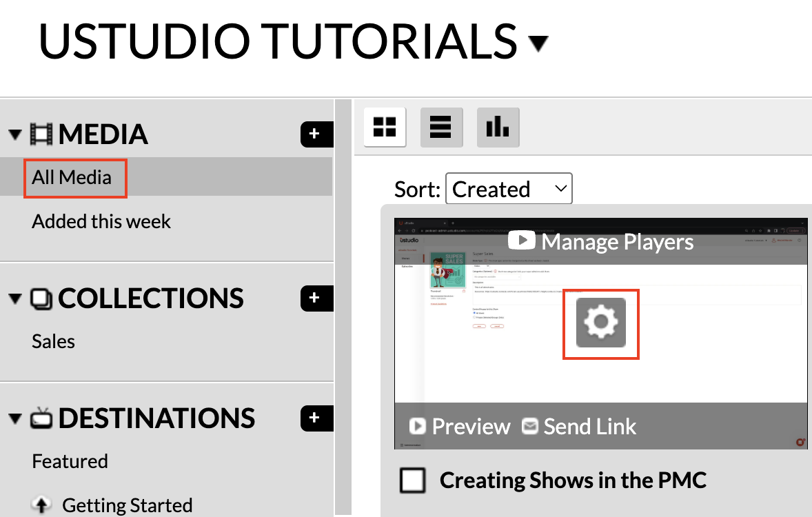812x517 pixels.
Task: Click the Creating Shows in the PMC video thumbnail
Action: point(600,334)
